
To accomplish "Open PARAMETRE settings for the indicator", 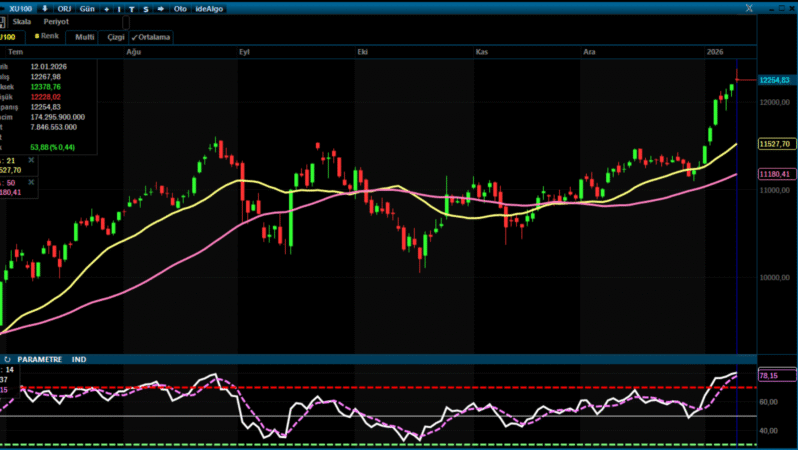I will (x=40, y=359).
